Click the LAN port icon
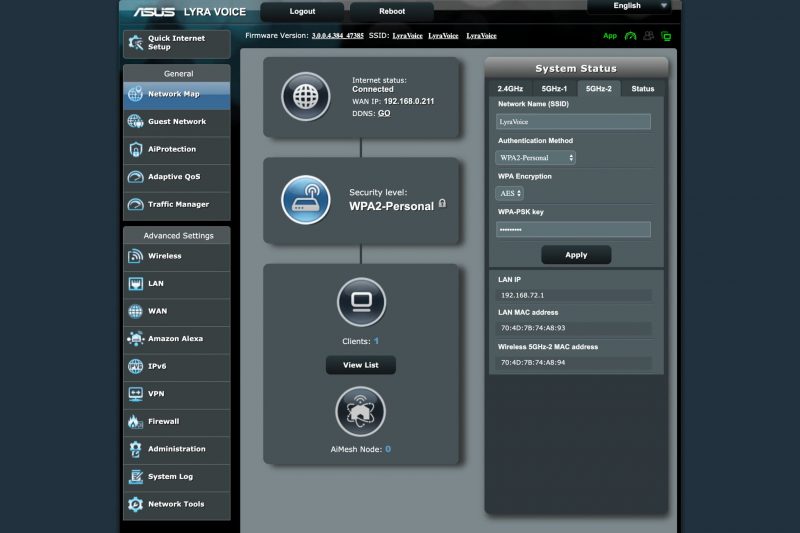 (x=136, y=283)
